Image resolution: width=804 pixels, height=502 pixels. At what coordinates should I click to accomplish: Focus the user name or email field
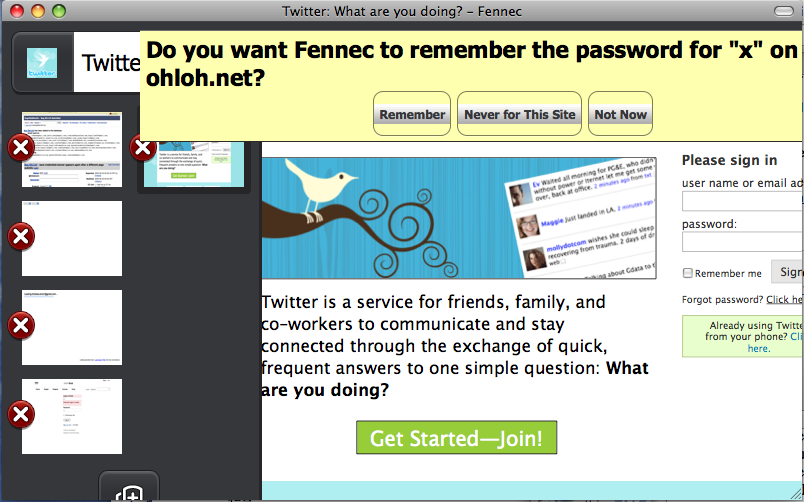[742, 201]
